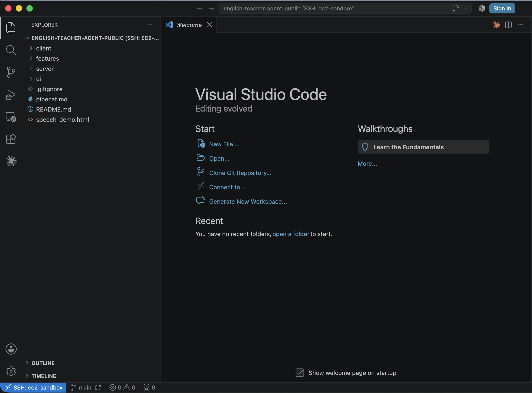
Task: Click Clone Git Repository... link
Action: pyautogui.click(x=240, y=173)
